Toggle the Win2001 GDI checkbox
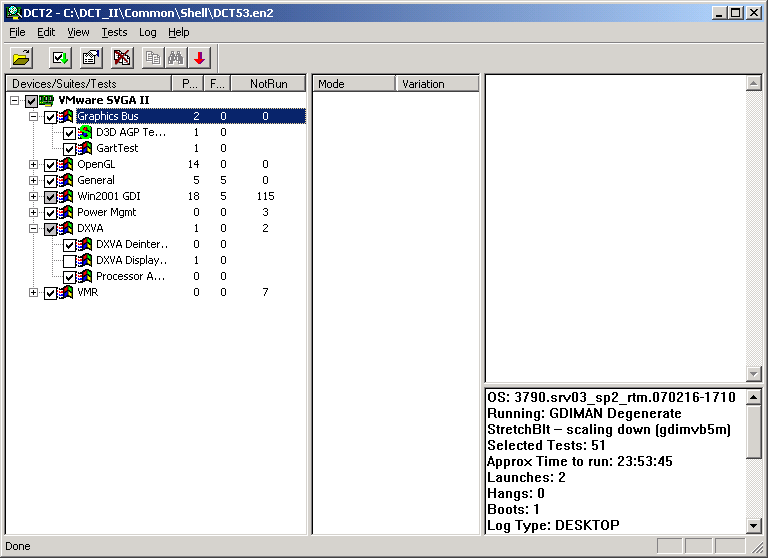The height and width of the screenshot is (558, 768). click(50, 197)
